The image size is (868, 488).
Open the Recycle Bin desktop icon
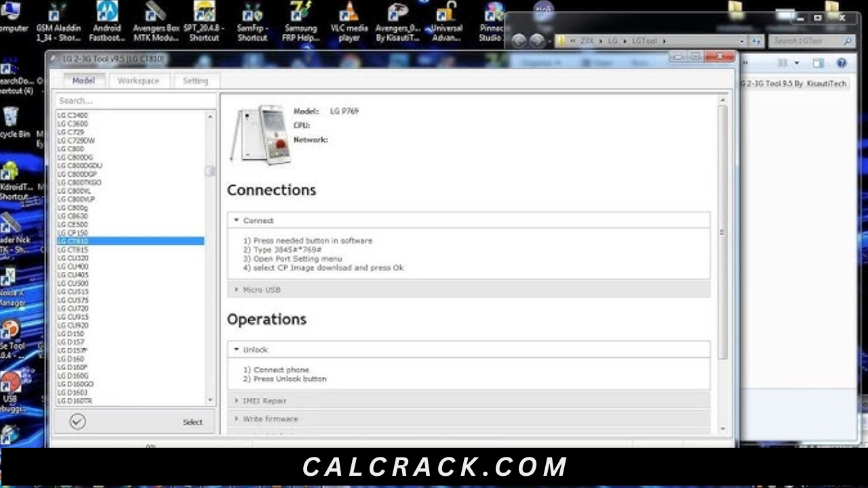coord(14,122)
